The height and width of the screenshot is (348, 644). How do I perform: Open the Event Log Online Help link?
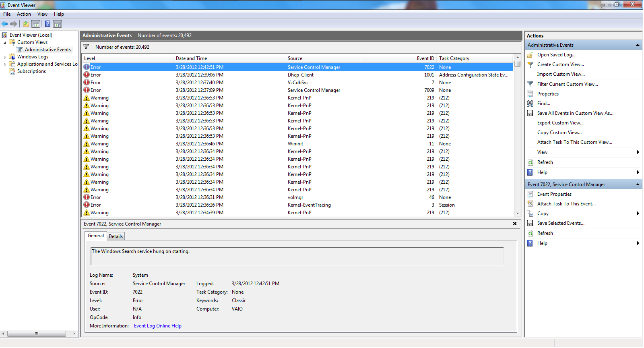click(x=158, y=326)
